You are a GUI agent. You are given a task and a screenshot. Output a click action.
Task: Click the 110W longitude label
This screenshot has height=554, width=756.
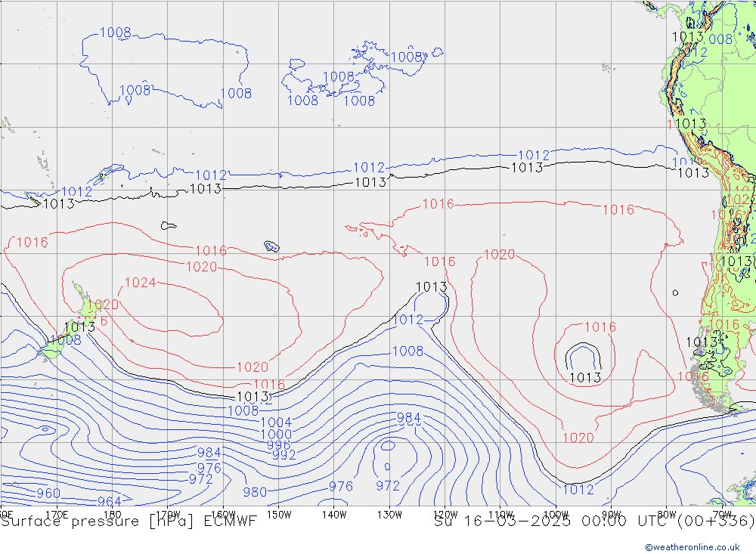click(500, 515)
